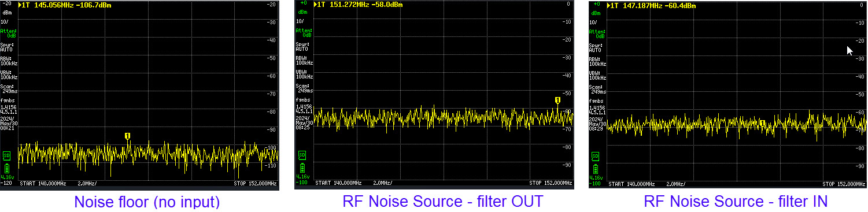Screen dimensions: 868x212
Task: Click Scan 249ms in the filter IN screen
Action: 598,89
